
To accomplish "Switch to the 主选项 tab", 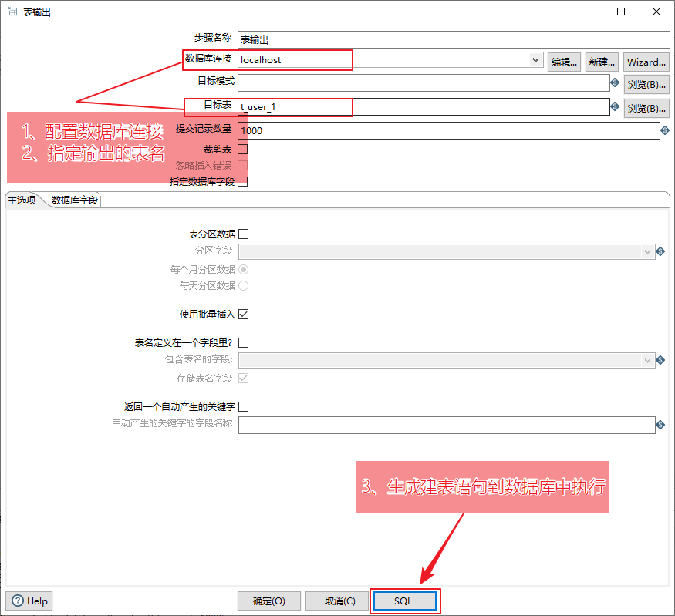I will [x=22, y=200].
